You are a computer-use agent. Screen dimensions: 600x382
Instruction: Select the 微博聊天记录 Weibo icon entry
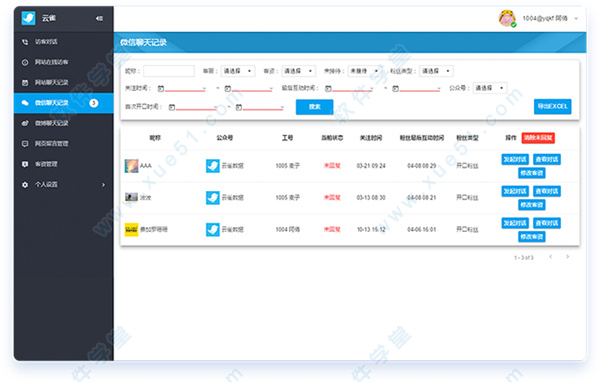[25, 123]
